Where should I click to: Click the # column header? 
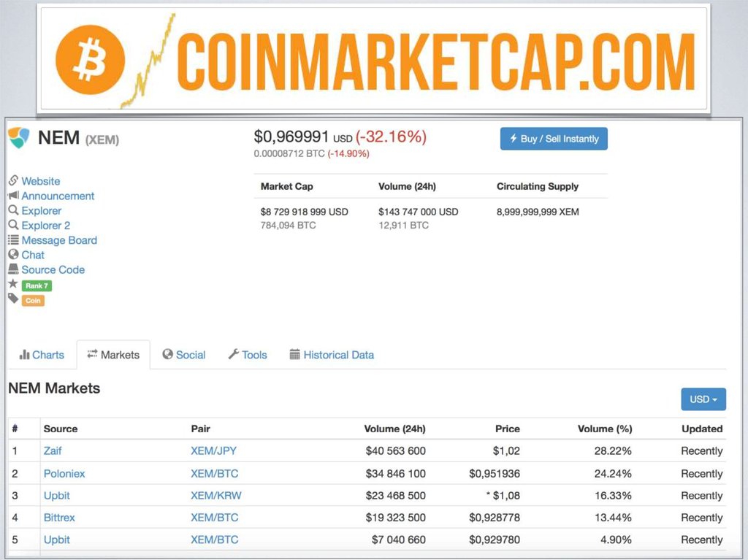[x=15, y=429]
